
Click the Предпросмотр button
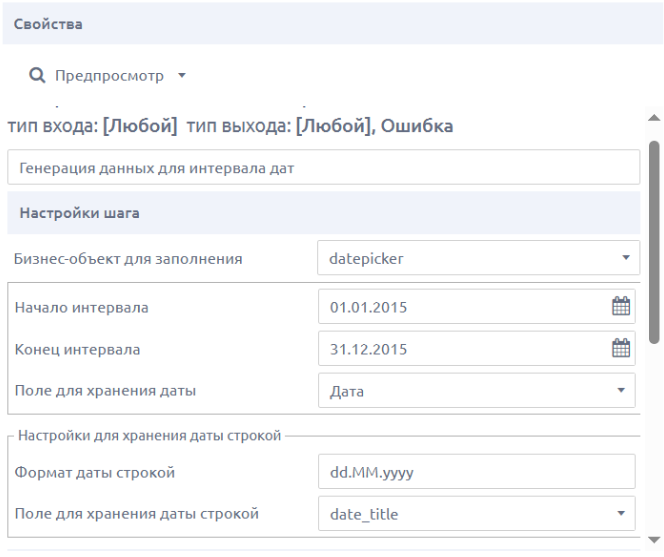pos(107,76)
